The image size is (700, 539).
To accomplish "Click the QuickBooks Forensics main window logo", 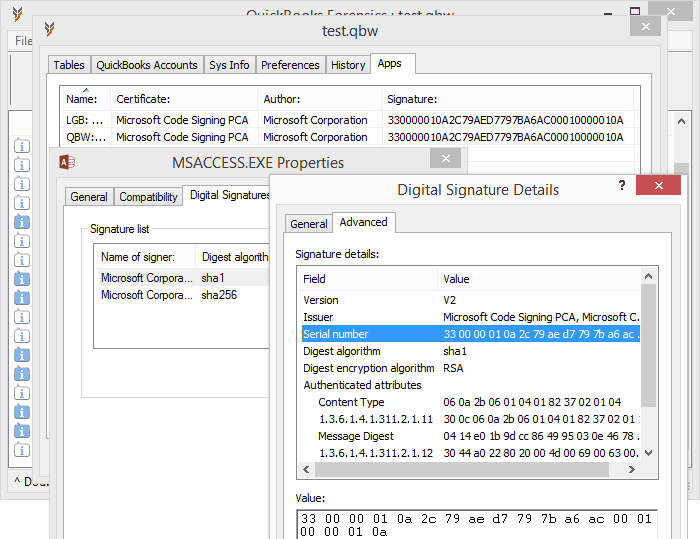I will 17,14.
